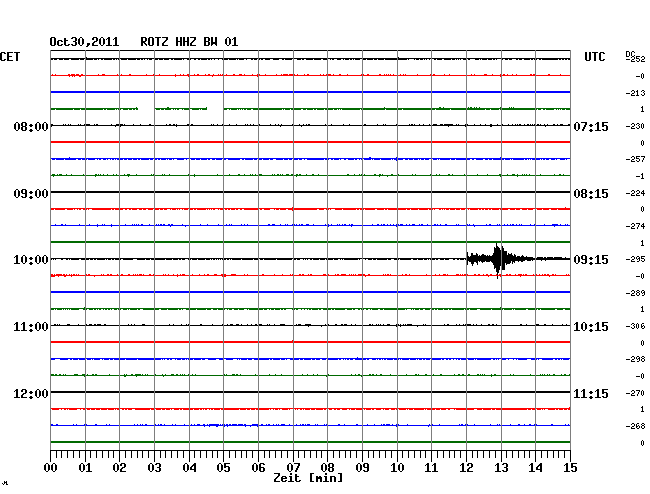Image resolution: width=650 pixels, height=494 pixels.
Task: Click minute tick label 08 on the axis
Action: [327, 467]
